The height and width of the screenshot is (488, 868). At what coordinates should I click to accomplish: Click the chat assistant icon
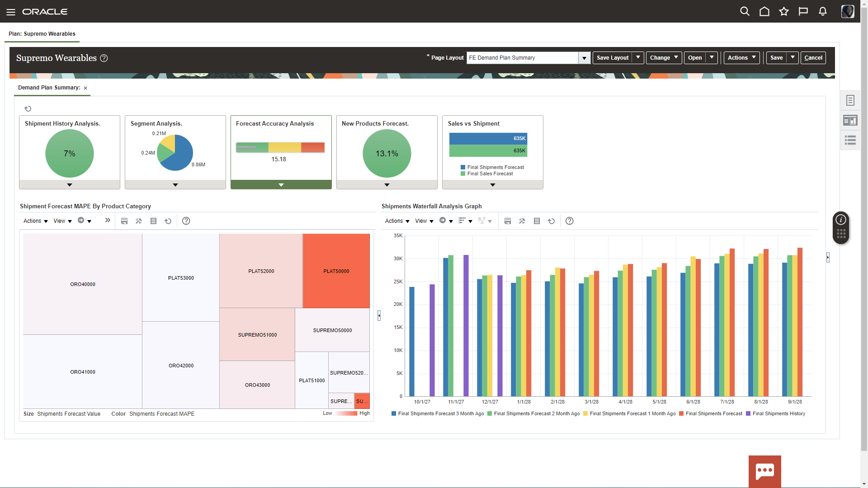(764, 471)
